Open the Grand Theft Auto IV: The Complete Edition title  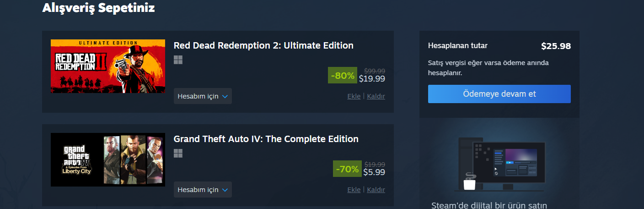[266, 139]
